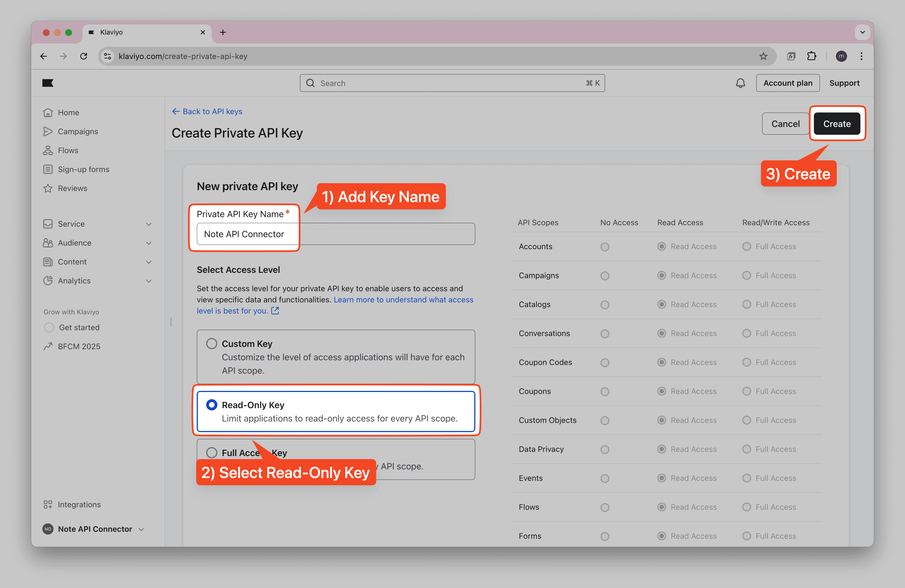Viewport: 905px width, 588px height.
Task: Click the Reviews star icon
Action: tap(48, 188)
